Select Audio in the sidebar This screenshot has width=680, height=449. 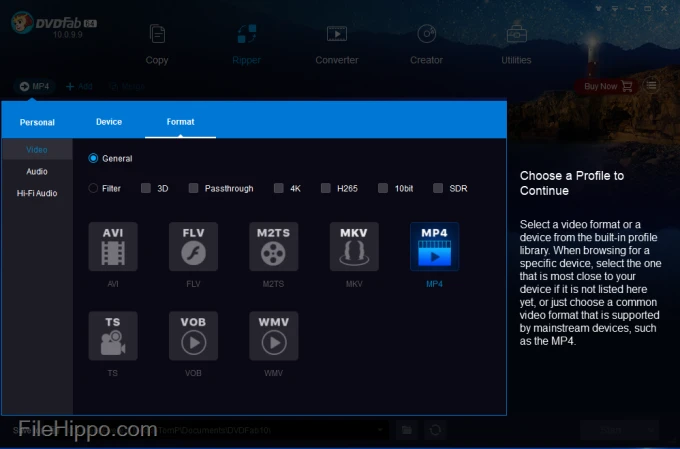(37, 171)
